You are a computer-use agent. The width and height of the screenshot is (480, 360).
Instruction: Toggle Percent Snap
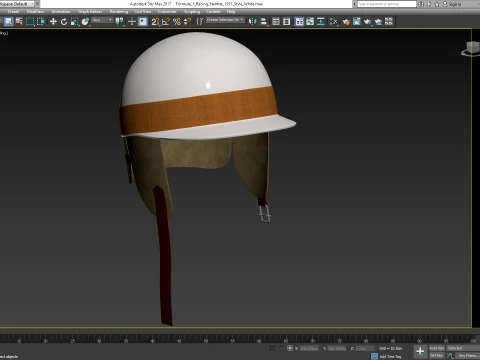tap(177, 22)
